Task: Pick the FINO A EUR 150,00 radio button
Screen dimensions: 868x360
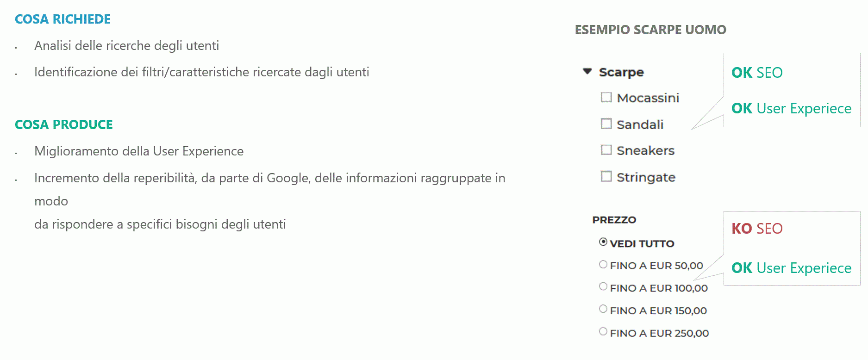Action: click(603, 309)
